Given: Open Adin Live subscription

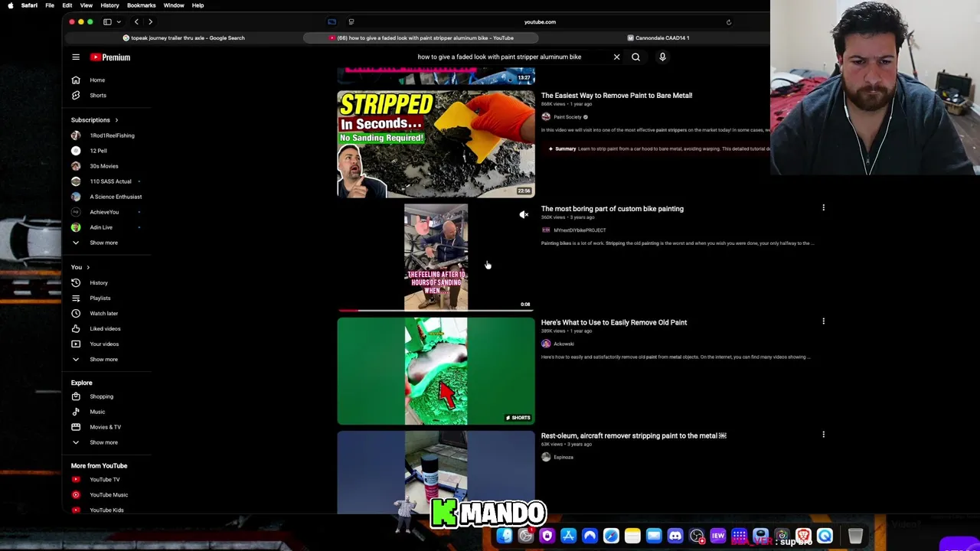Looking at the screenshot, I should coord(107,227).
